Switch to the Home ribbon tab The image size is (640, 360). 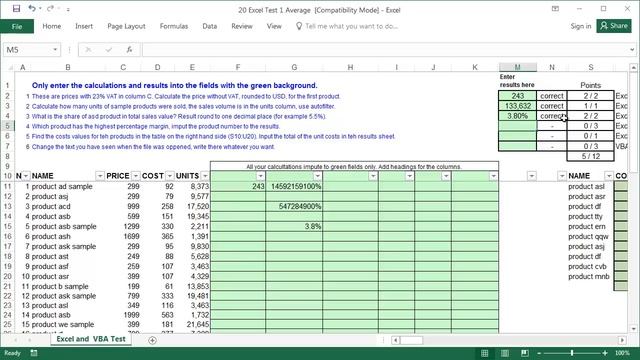point(52,26)
